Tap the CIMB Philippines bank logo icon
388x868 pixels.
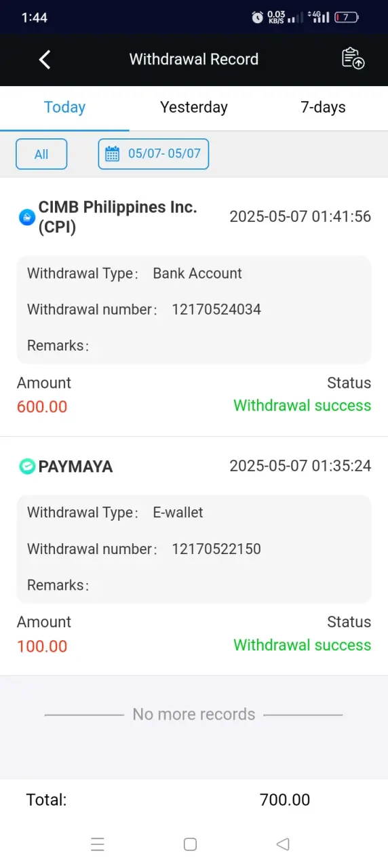pyautogui.click(x=26, y=217)
